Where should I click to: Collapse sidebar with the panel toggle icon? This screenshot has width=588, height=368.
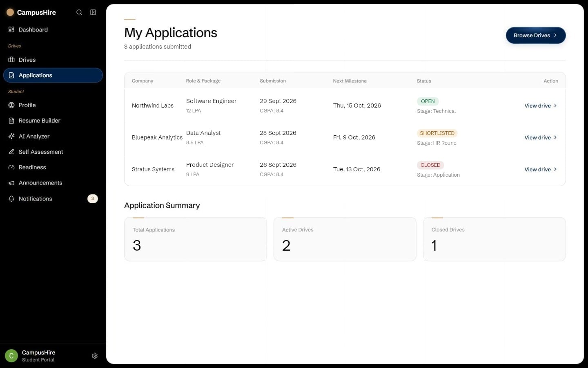(93, 12)
